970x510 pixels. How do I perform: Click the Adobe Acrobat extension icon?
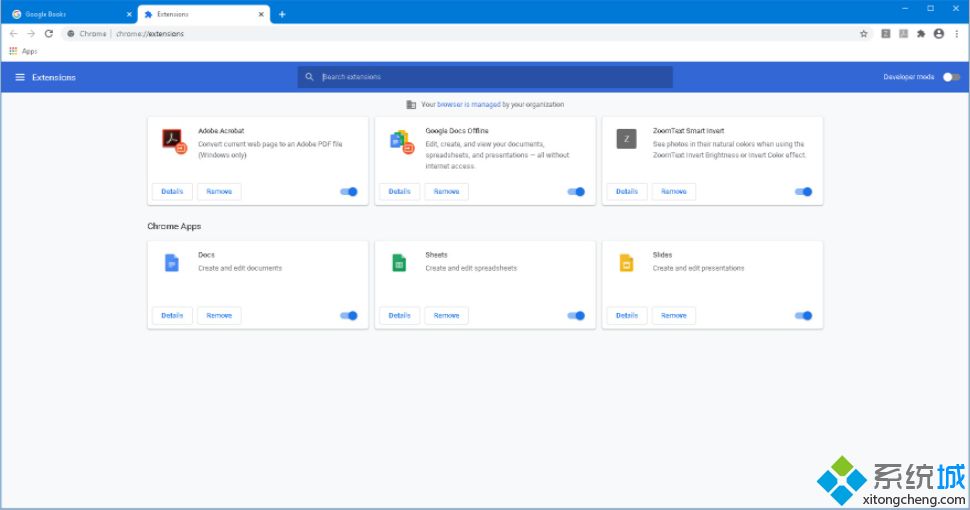coord(174,141)
